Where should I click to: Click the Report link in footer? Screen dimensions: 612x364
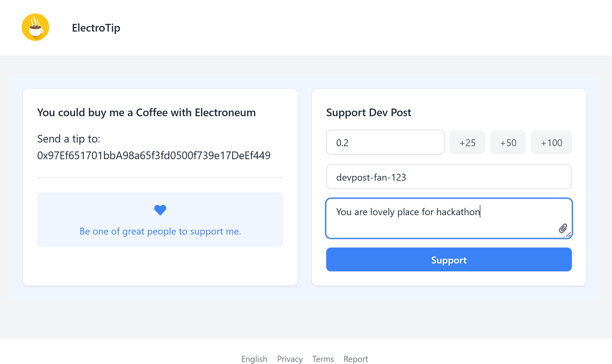tap(356, 359)
